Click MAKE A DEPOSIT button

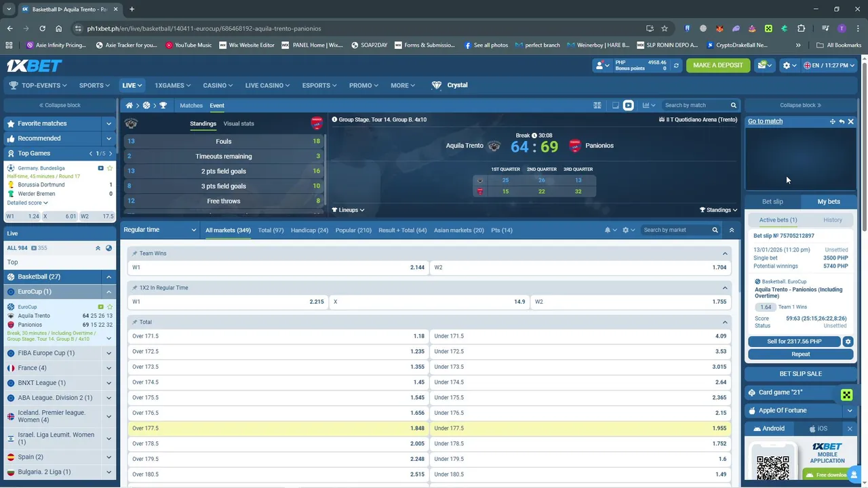tap(718, 65)
